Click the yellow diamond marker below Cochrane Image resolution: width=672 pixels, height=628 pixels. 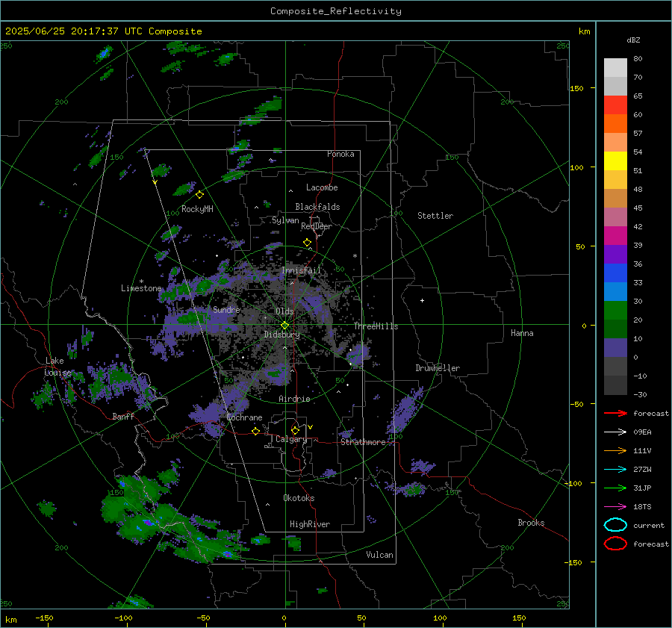[255, 431]
